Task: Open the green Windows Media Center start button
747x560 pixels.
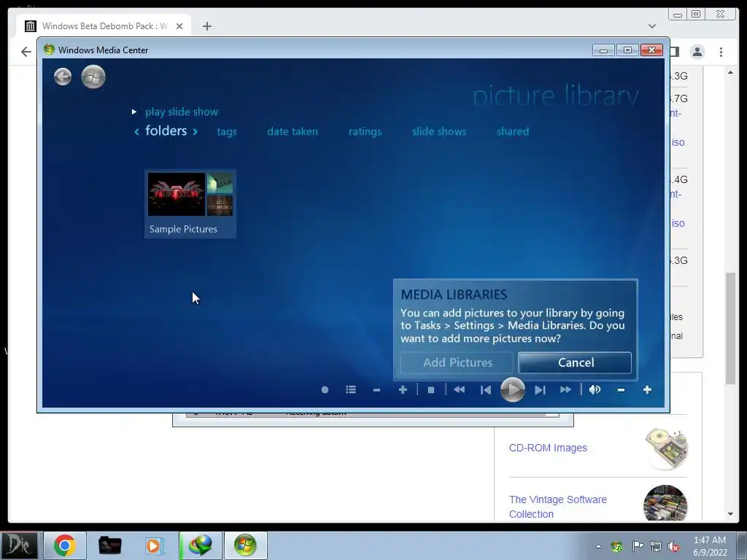Action: [93, 77]
